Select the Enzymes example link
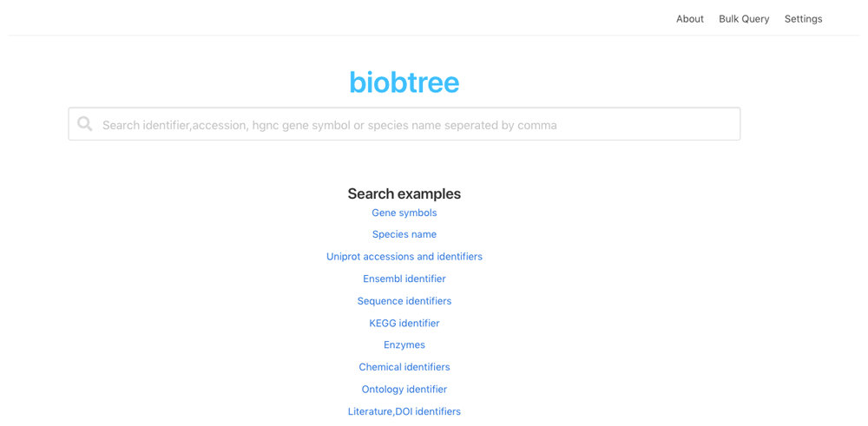The width and height of the screenshot is (868, 426). point(404,344)
